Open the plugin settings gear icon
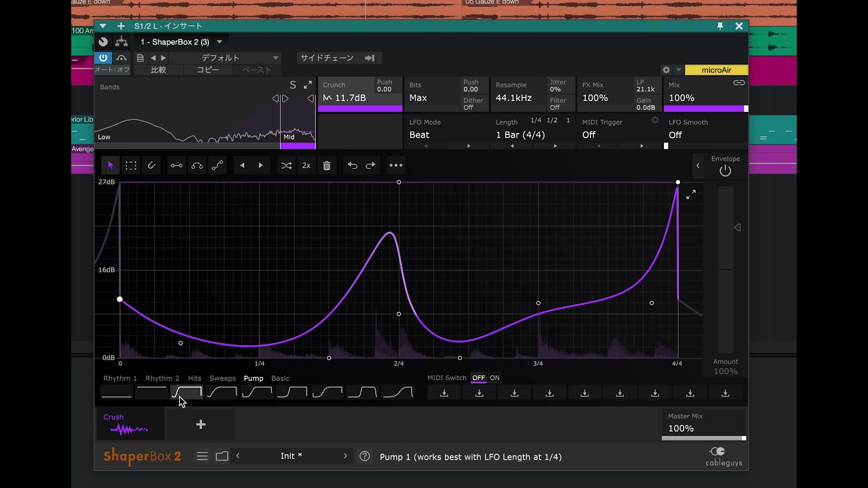The width and height of the screenshot is (868, 488). (666, 70)
